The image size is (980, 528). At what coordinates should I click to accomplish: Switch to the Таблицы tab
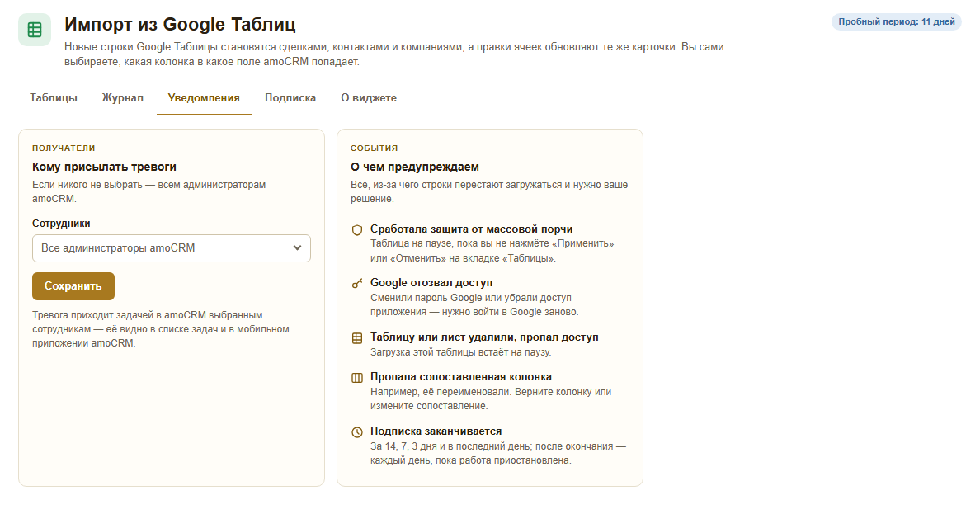click(x=54, y=98)
